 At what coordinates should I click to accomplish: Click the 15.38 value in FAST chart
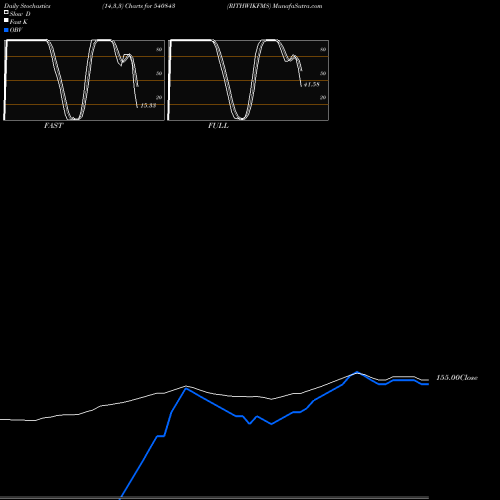click(x=148, y=106)
